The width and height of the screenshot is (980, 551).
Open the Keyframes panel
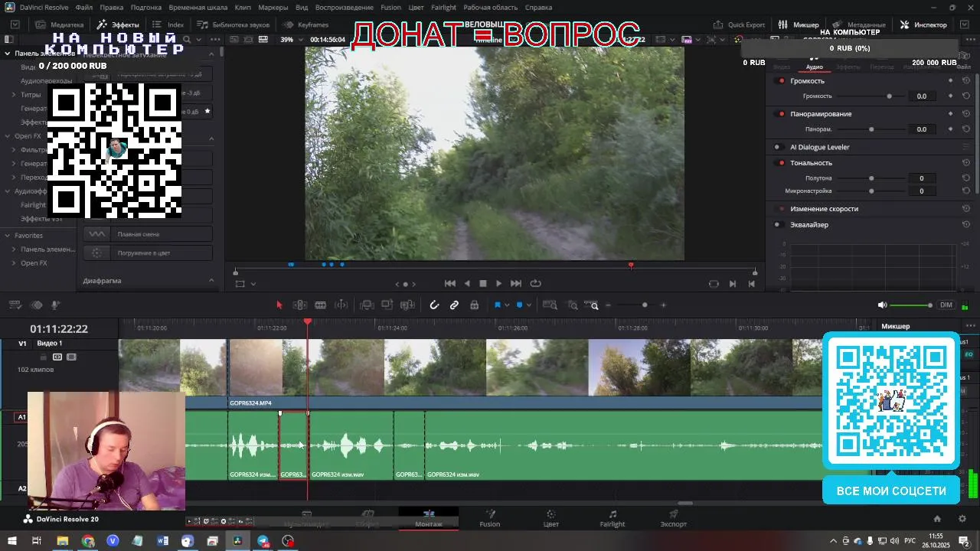(x=306, y=24)
